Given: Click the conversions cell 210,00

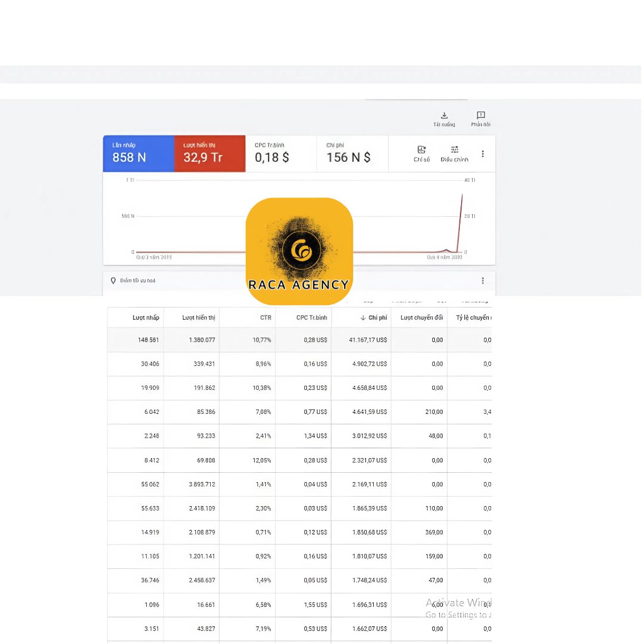Looking at the screenshot, I should click(x=434, y=412).
